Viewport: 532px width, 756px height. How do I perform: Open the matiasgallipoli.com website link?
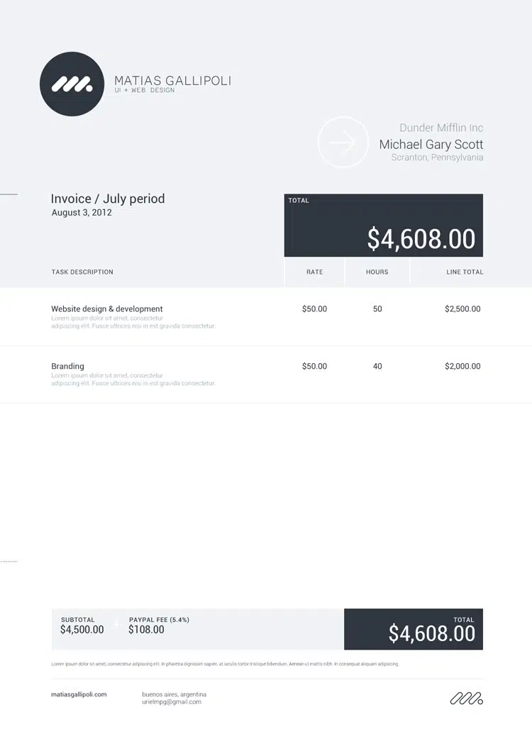pyautogui.click(x=79, y=694)
